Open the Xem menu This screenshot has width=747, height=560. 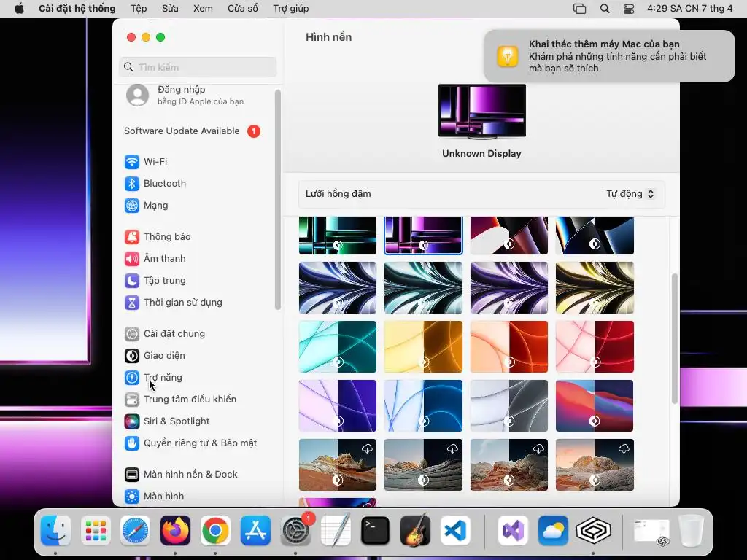[x=203, y=9]
